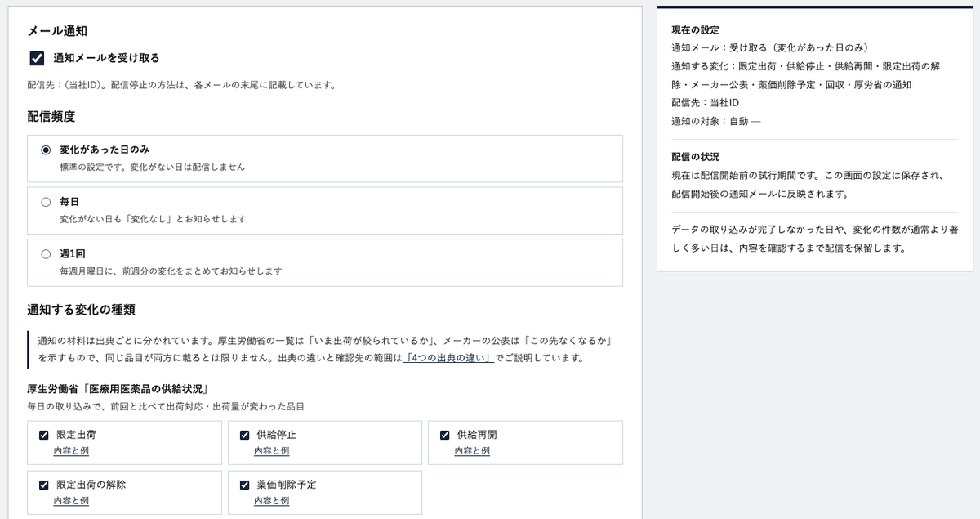Toggle the 薬価削除予定 checkbox
The width and height of the screenshot is (980, 519).
tap(244, 485)
